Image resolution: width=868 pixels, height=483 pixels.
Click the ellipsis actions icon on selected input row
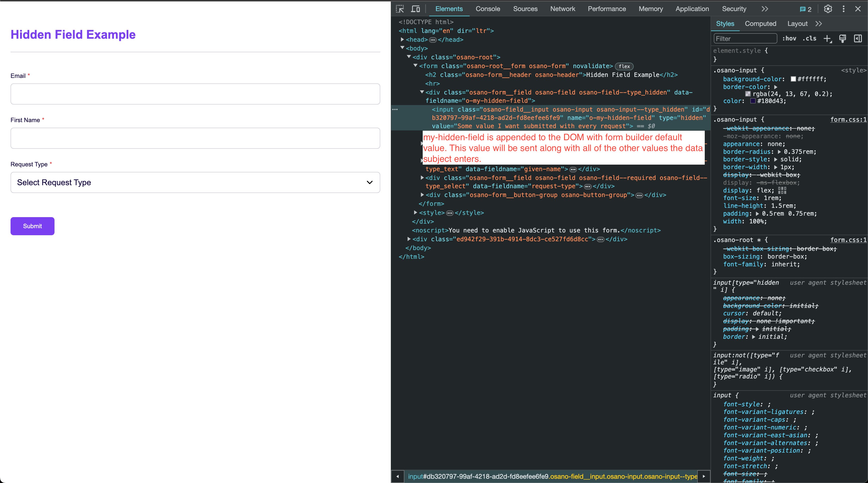[395, 110]
